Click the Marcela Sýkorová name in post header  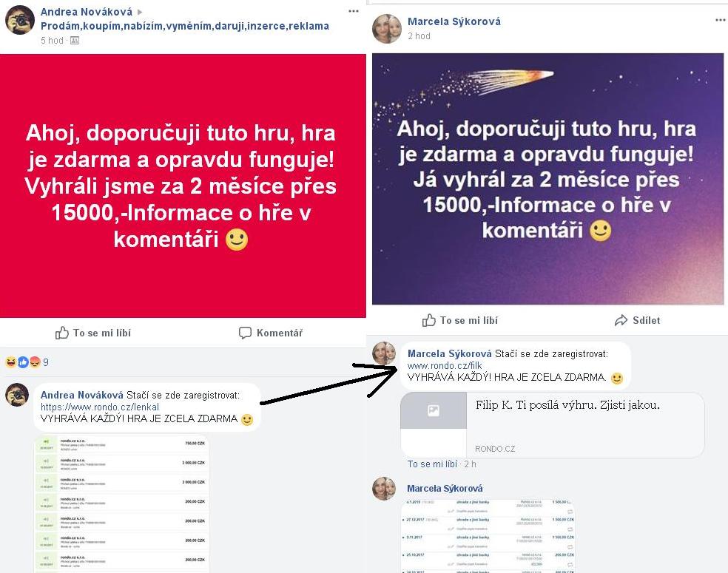click(454, 21)
